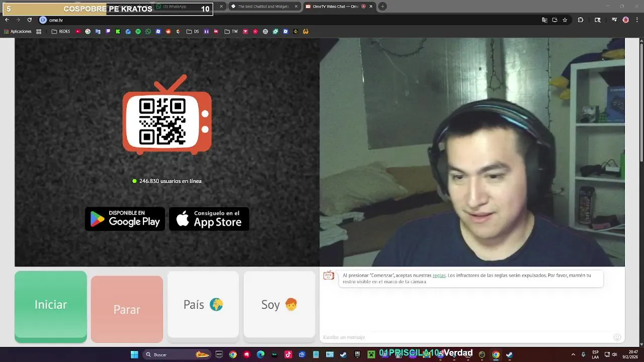Open the Spotify bookmark icon
The width and height of the screenshot is (644, 362).
click(138, 31)
